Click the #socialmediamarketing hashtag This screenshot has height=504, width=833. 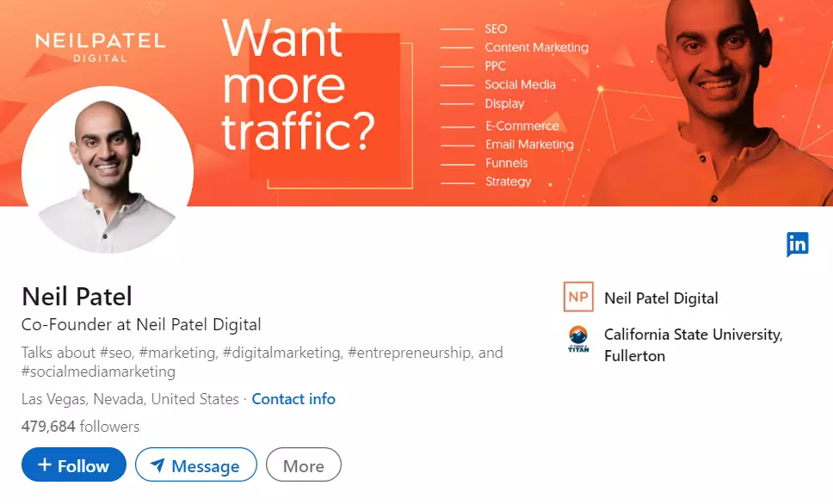coord(98,372)
